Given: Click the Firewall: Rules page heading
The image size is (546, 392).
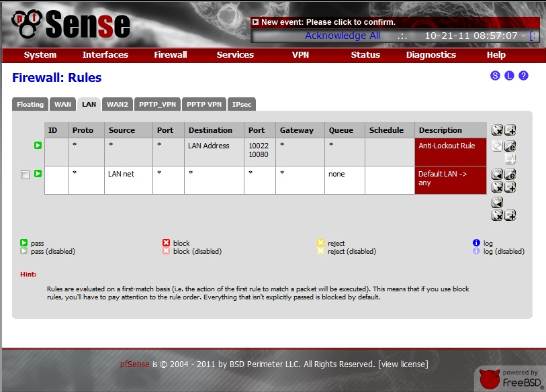Looking at the screenshot, I should coord(57,78).
